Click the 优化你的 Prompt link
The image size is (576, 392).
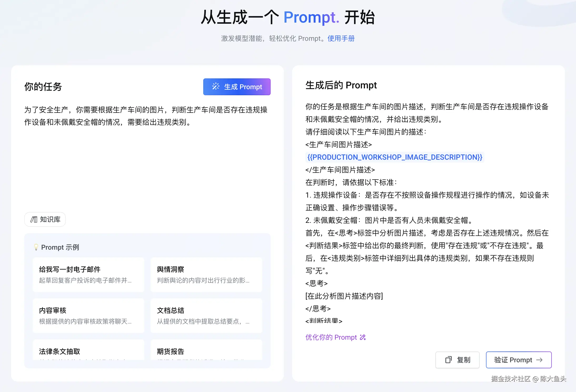point(331,337)
